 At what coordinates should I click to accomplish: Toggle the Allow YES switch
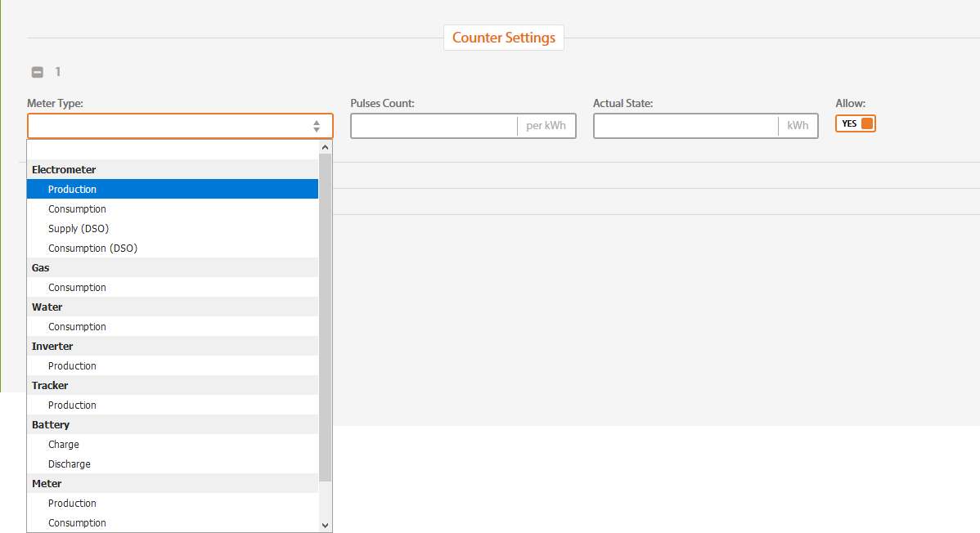click(856, 123)
